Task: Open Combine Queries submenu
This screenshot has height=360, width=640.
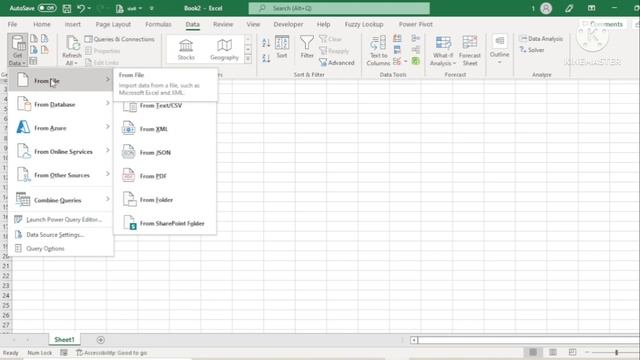Action: 60,200
